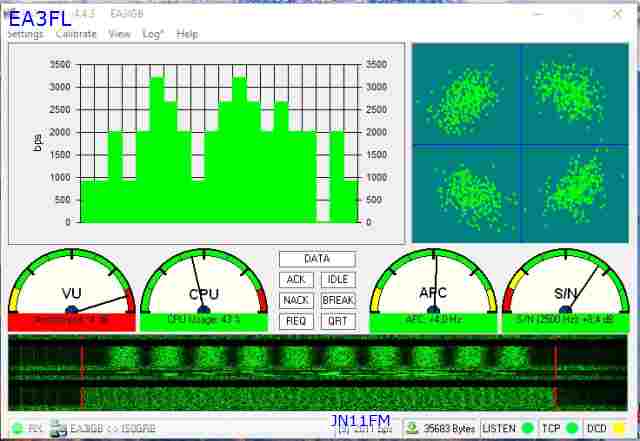This screenshot has height=441, width=640.
Task: Click the BREAK indicator button
Action: click(x=338, y=300)
